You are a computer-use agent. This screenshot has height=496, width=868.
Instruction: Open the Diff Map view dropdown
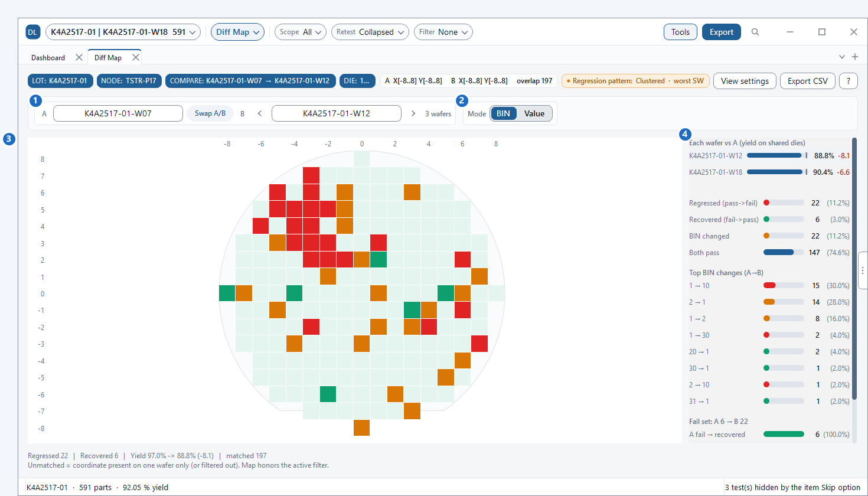(x=237, y=32)
